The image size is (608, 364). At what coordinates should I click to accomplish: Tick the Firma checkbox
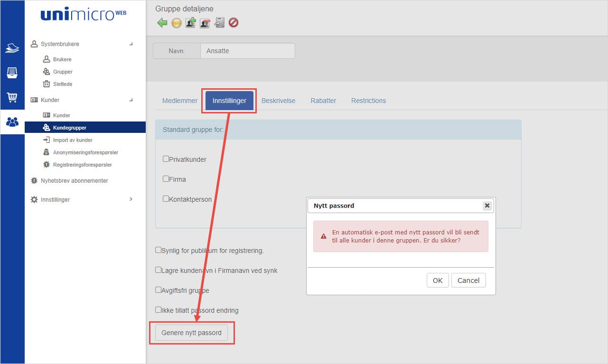tap(166, 179)
